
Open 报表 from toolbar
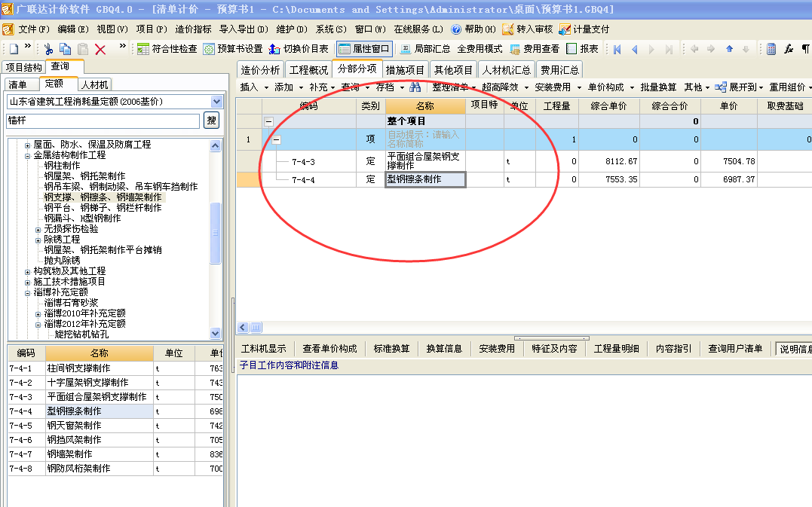pos(583,49)
